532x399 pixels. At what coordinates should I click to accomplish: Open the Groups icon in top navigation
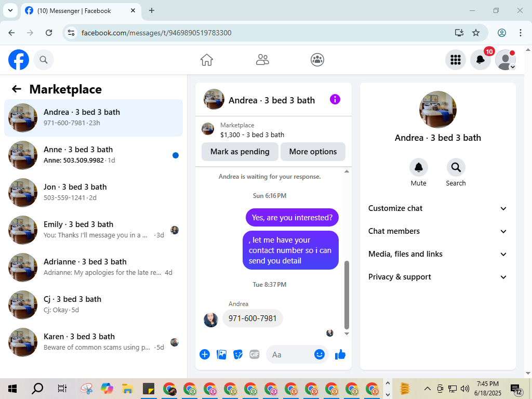pyautogui.click(x=317, y=60)
